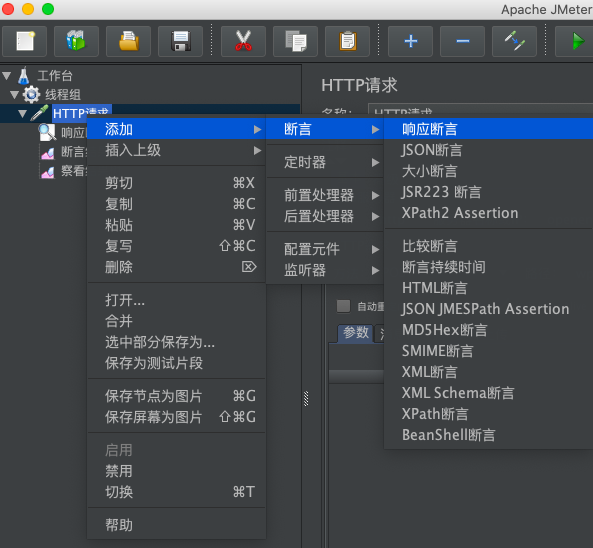Click the 线程组 gear icon
The width and height of the screenshot is (593, 548).
31,95
